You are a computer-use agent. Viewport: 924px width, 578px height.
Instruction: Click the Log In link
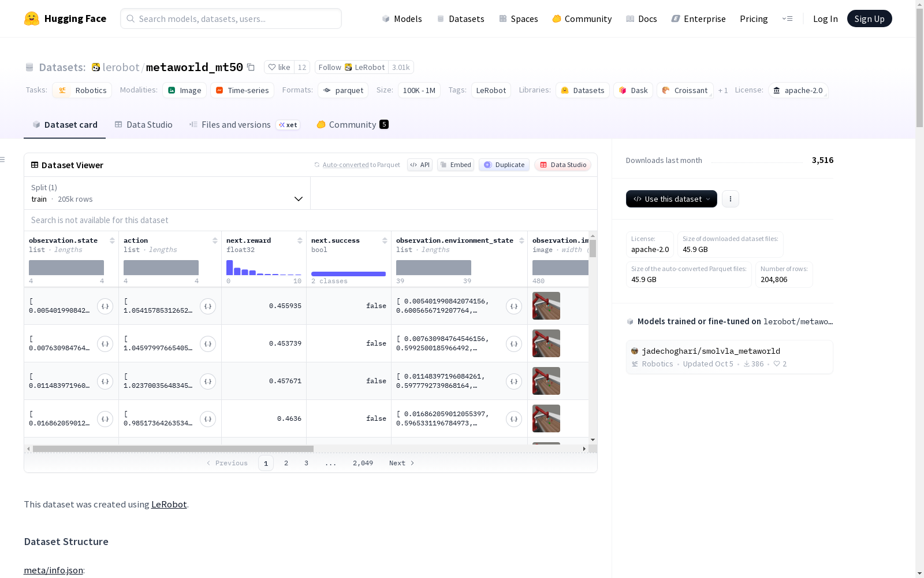[825, 18]
